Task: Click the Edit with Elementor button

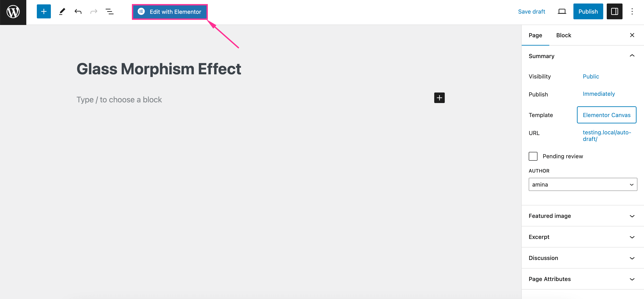Action: (170, 11)
